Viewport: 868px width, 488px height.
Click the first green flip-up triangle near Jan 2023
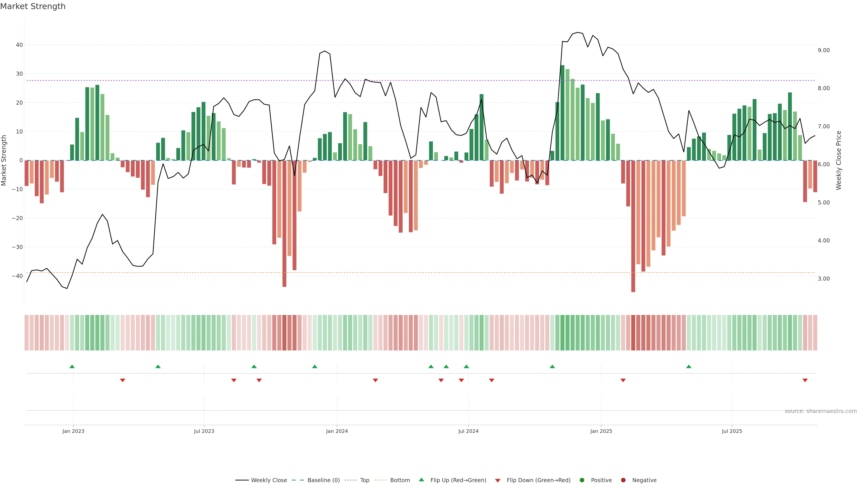[x=72, y=366]
